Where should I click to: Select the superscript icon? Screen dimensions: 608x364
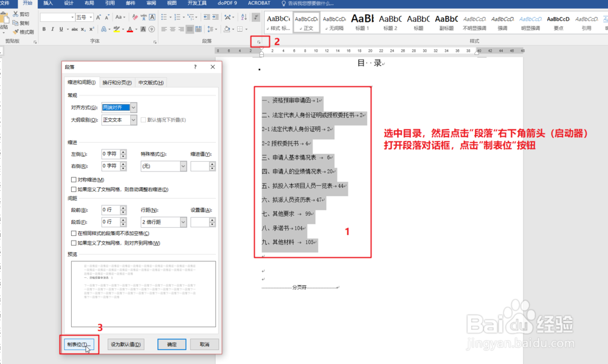click(x=92, y=29)
